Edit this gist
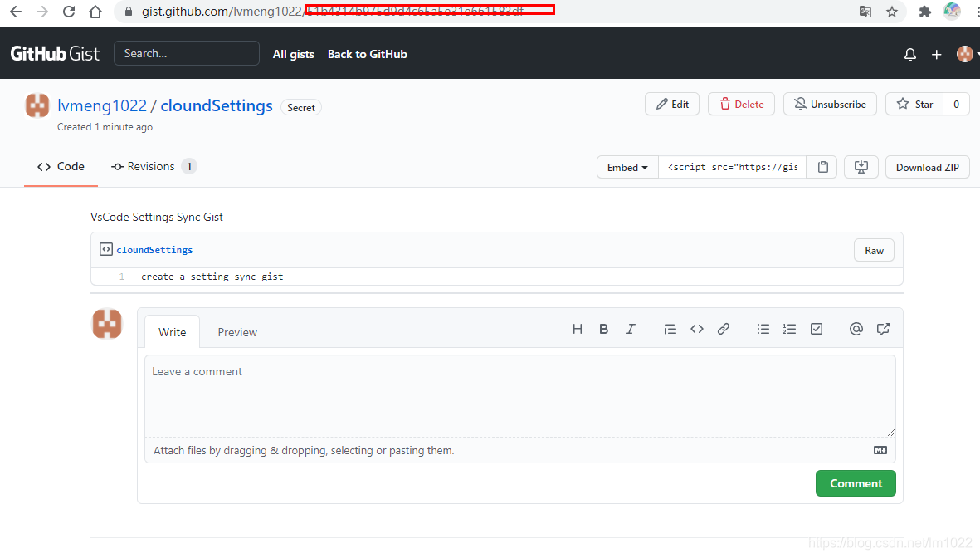Viewport: 980px width, 558px height. point(672,104)
